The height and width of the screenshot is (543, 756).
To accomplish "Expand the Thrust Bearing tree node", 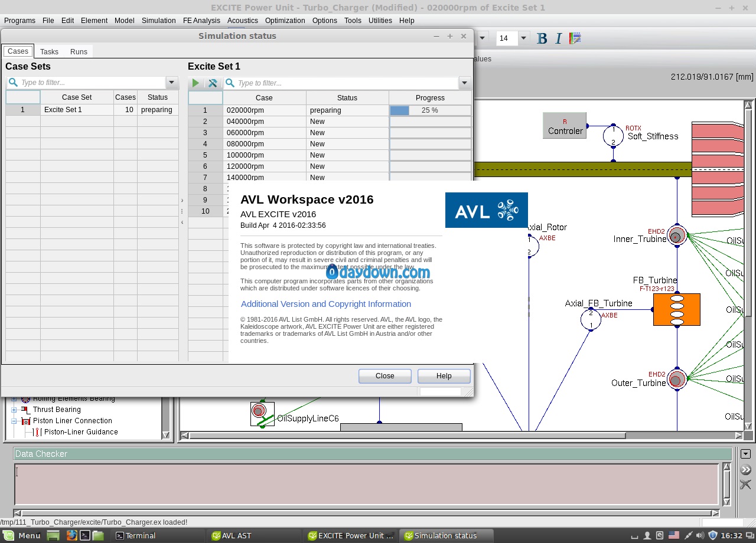I will (14, 410).
